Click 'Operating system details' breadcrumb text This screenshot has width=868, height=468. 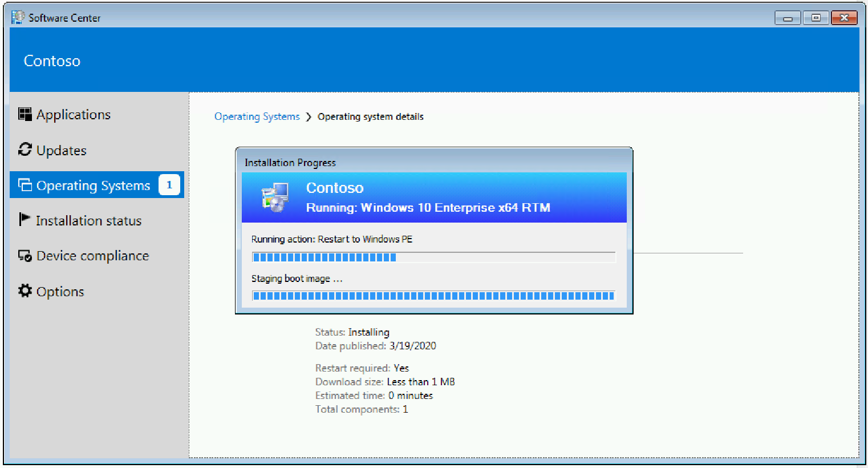click(x=371, y=116)
